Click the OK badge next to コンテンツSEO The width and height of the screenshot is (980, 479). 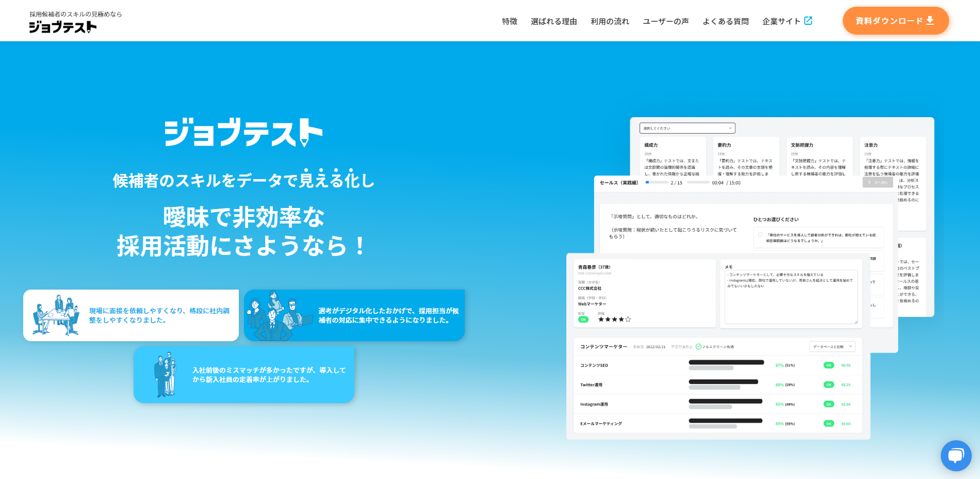(828, 365)
